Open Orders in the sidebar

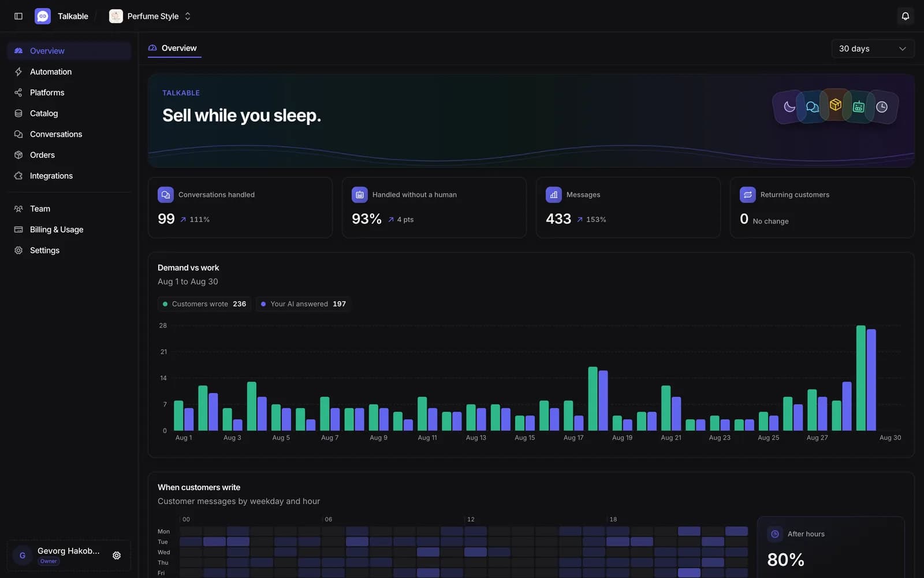point(69,155)
